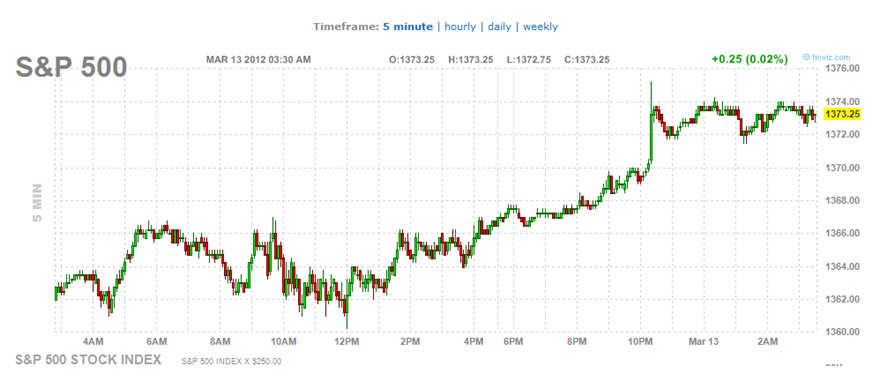The image size is (887, 392).
Task: Click the 1360.00 price axis label
Action: pos(843,331)
